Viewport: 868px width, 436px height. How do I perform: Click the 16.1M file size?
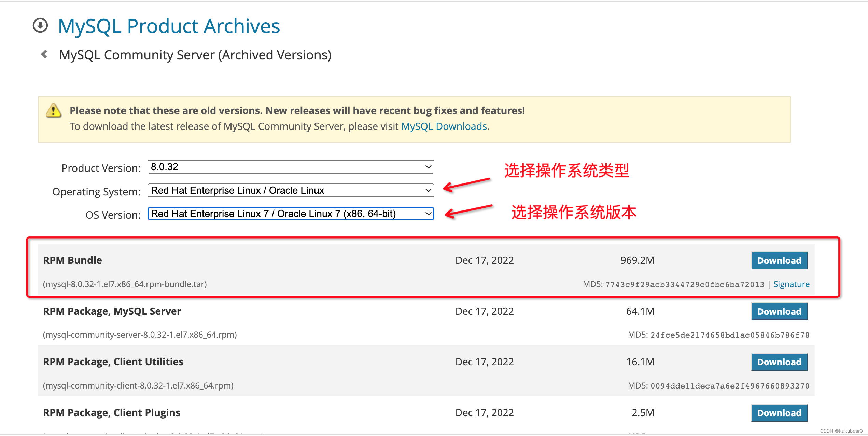(640, 362)
